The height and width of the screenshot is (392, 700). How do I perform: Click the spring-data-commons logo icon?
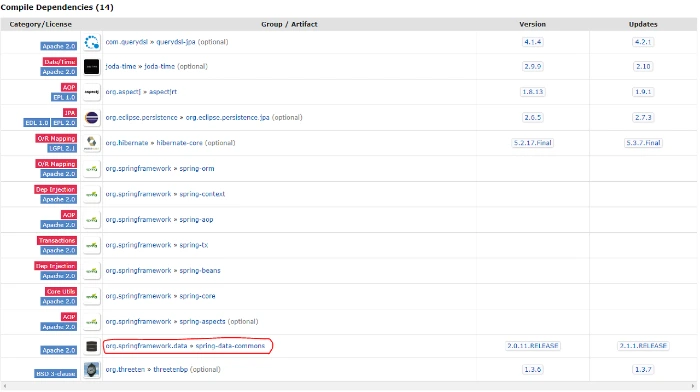click(92, 346)
